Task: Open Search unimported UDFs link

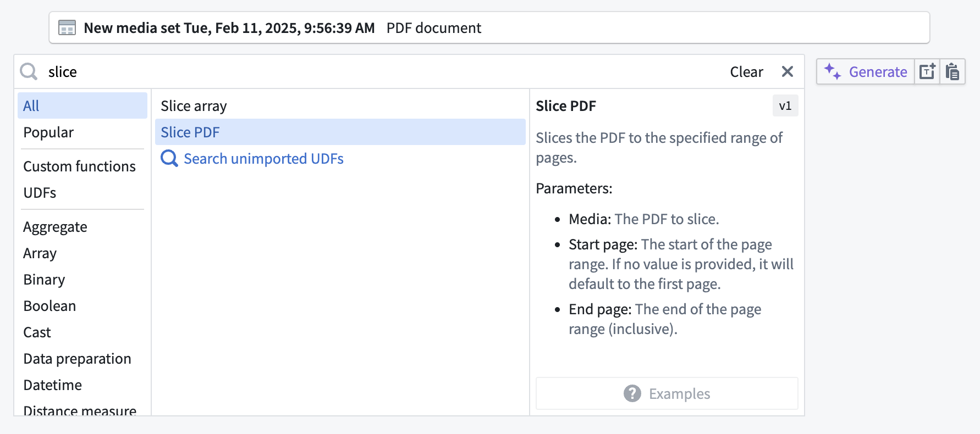Action: (x=263, y=159)
